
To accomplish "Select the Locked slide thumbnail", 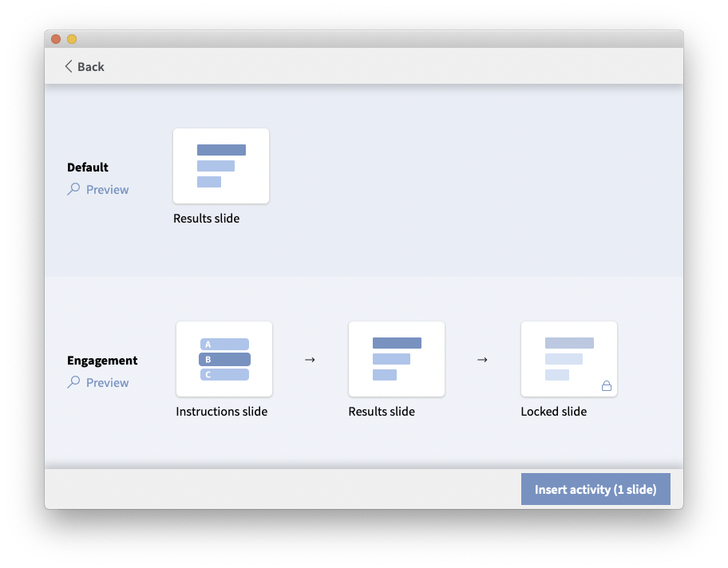I will point(569,359).
